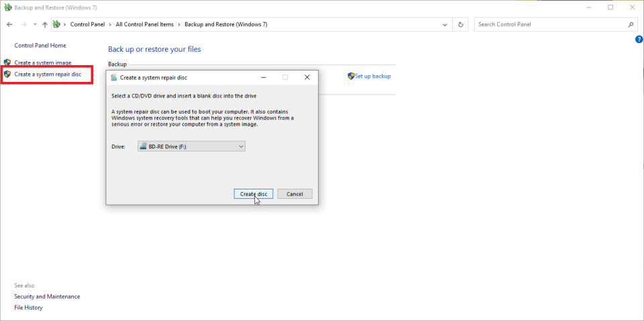Image resolution: width=644 pixels, height=321 pixels.
Task: Click the Forward navigation arrow
Action: (23, 25)
